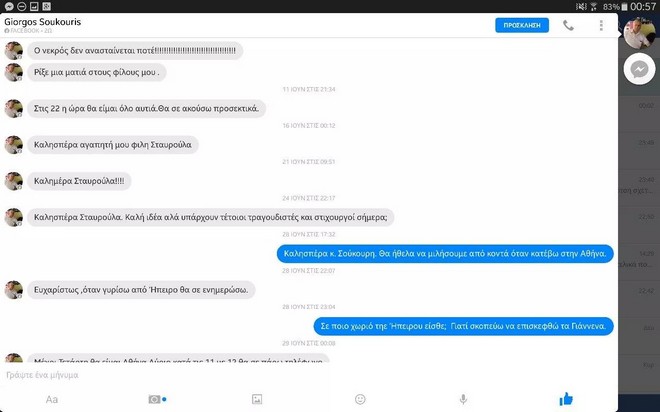Select the message about visiting Γιάννενα
The width and height of the screenshot is (660, 412).
coord(463,326)
